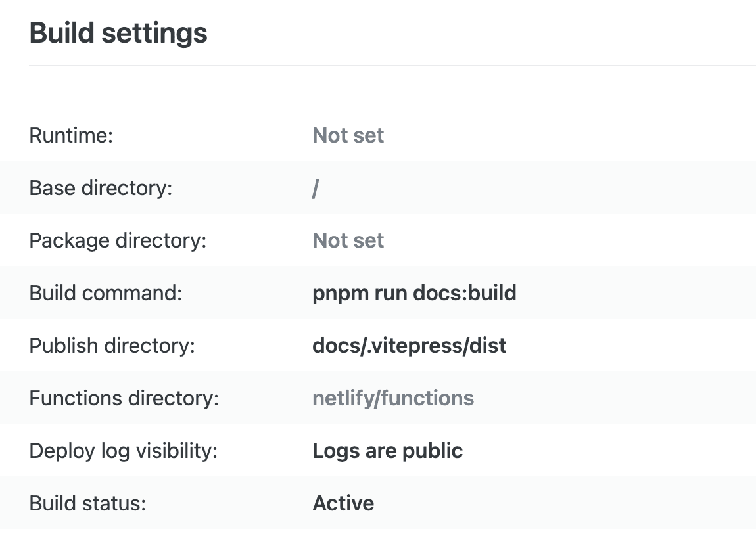
Task: Select the Deploy log visibility label
Action: (x=124, y=451)
